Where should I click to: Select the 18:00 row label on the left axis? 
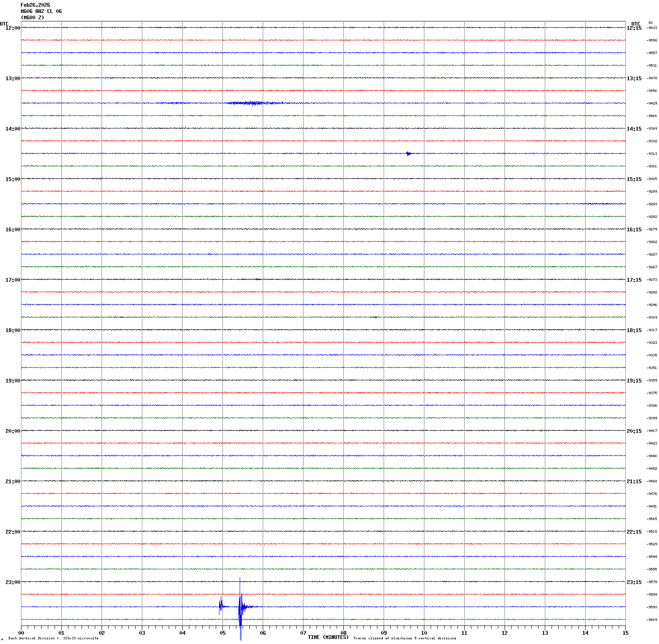pyautogui.click(x=13, y=330)
